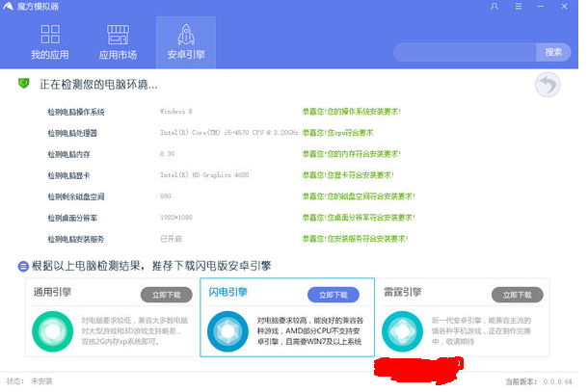The width and height of the screenshot is (588, 392).
Task: Open the hamburger menu icon
Action: point(519,7)
